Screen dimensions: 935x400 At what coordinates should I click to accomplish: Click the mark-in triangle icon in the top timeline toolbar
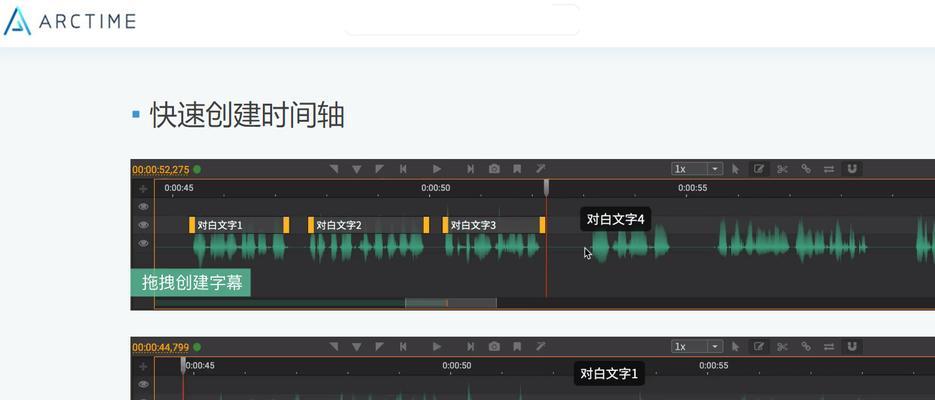[335, 169]
